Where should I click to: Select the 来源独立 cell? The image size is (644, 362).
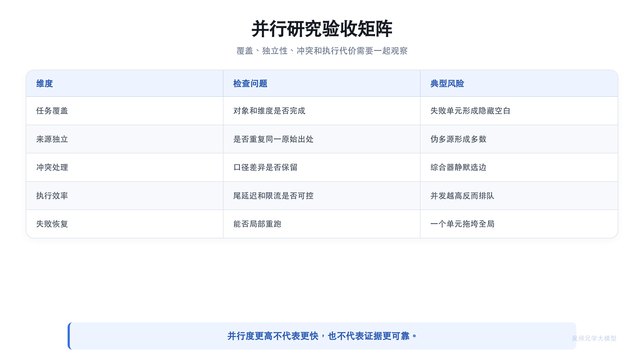click(125, 139)
